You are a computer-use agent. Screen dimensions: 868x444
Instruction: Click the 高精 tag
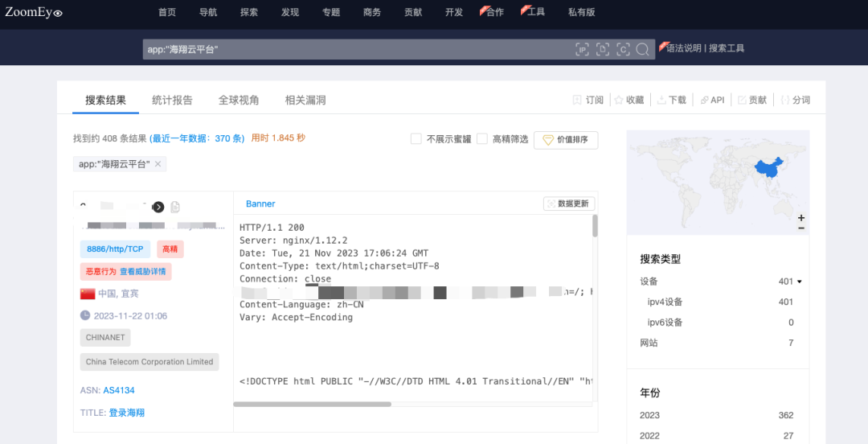point(170,249)
